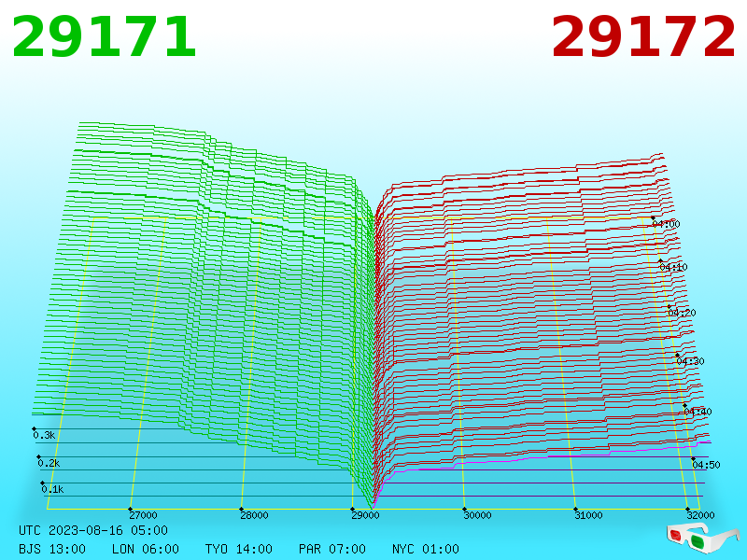Click the 04:20 time axis marker

(683, 313)
